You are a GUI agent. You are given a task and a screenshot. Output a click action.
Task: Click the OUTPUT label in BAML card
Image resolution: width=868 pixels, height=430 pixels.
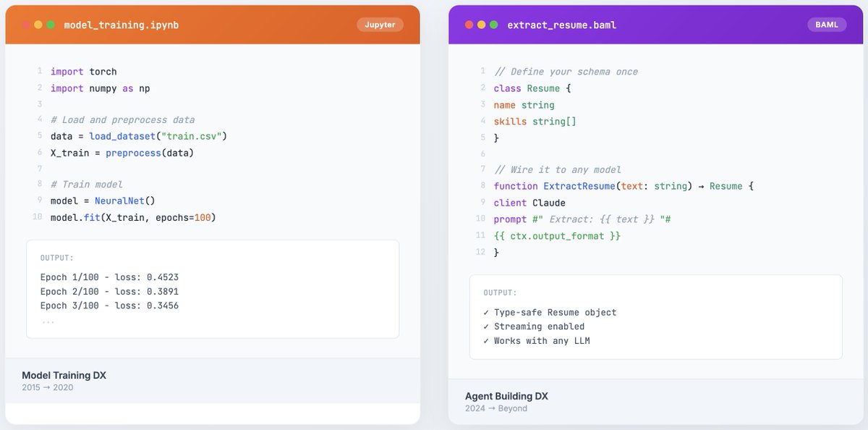tap(500, 292)
